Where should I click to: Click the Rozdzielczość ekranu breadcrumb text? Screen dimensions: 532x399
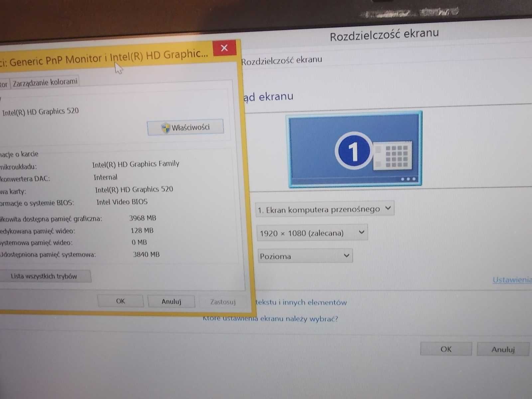(x=282, y=60)
